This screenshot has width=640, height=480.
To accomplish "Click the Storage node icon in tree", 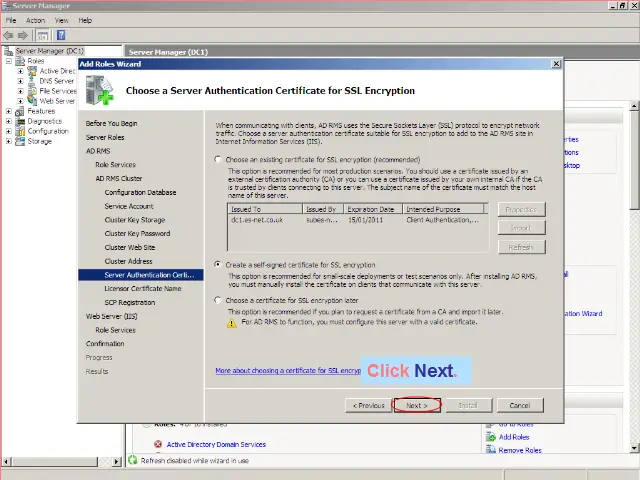I will coord(20,141).
